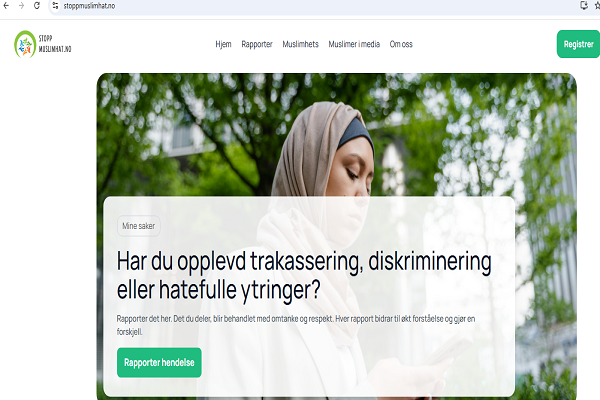Reload the page with the refresh icon
This screenshot has height=400, width=600.
pos(37,5)
